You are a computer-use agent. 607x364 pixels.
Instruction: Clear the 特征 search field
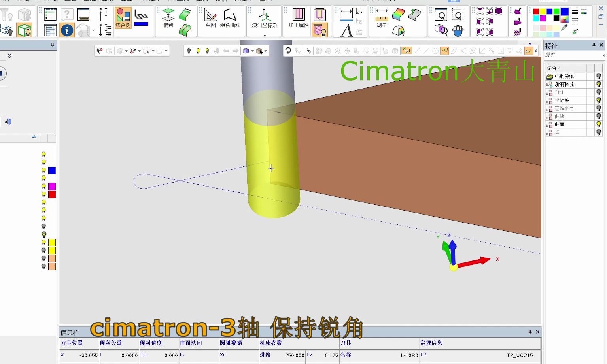[603, 55]
